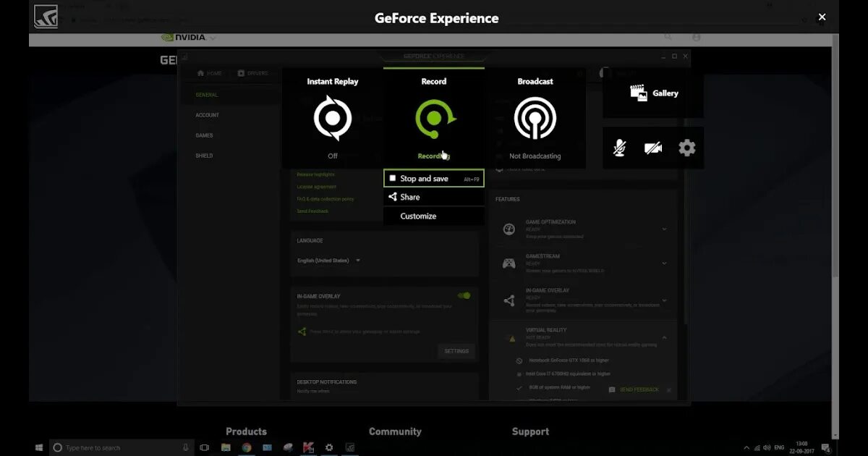
Task: Open Task View from the taskbar
Action: (x=205, y=448)
